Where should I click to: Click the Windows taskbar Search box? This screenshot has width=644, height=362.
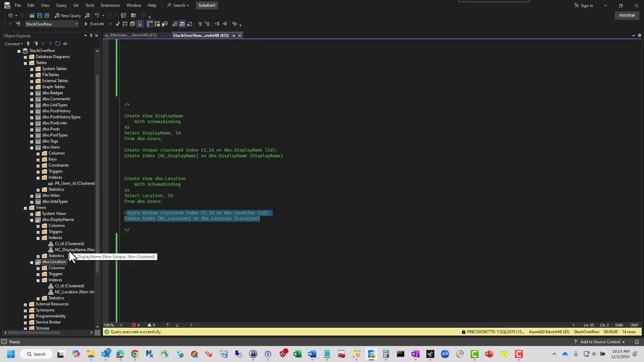tap(35, 354)
